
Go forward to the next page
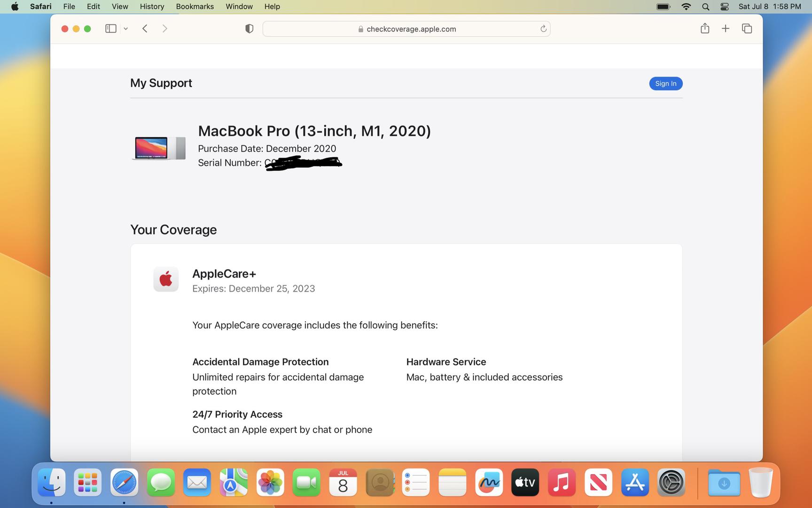point(164,29)
